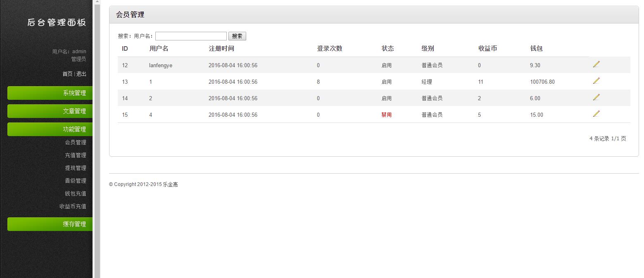Image resolution: width=644 pixels, height=278 pixels.
Task: Collapse the 功能管理 menu section
Action: tap(50, 130)
